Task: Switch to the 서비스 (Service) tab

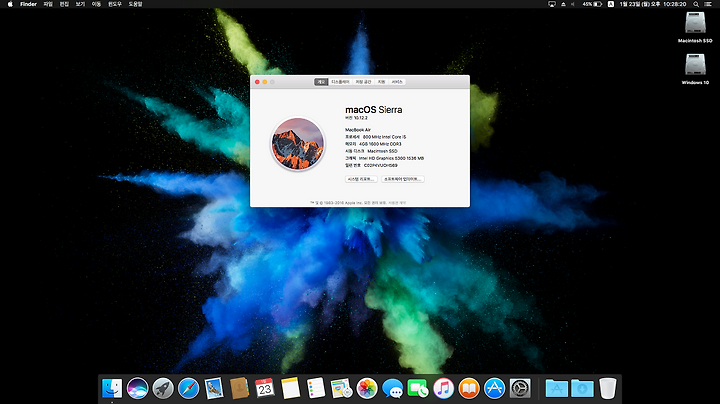Action: tap(397, 82)
